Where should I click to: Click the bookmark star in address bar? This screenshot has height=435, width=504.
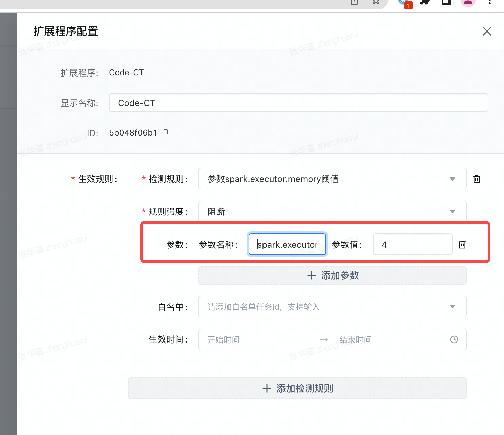pyautogui.click(x=376, y=2)
